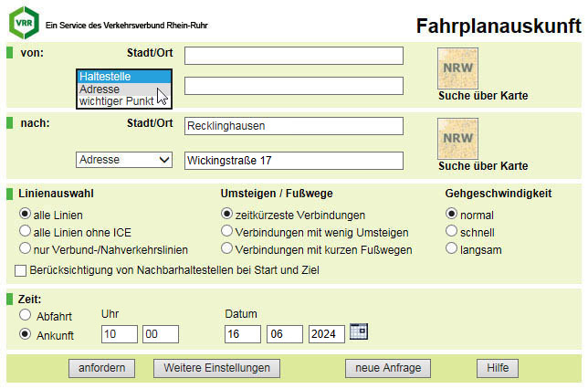The image size is (588, 389).
Task: Expand the 'Adresse' dropdown under nach
Action: click(x=124, y=160)
